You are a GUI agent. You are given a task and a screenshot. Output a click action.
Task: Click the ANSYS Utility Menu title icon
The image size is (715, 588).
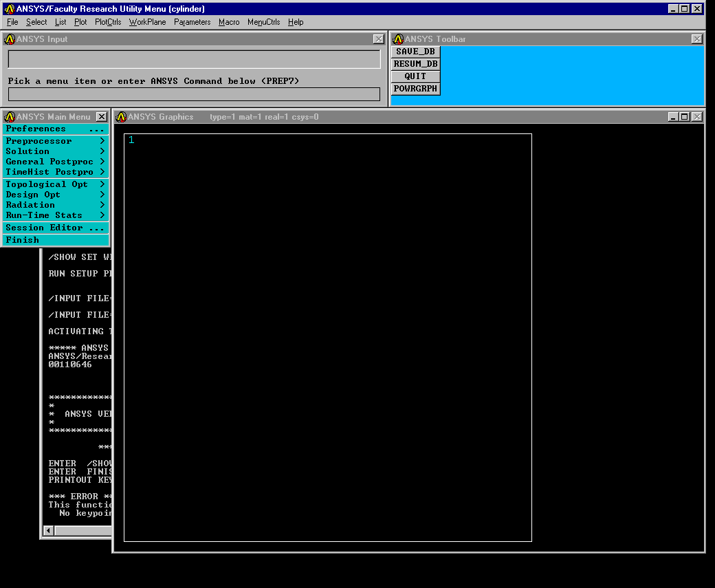[10, 9]
